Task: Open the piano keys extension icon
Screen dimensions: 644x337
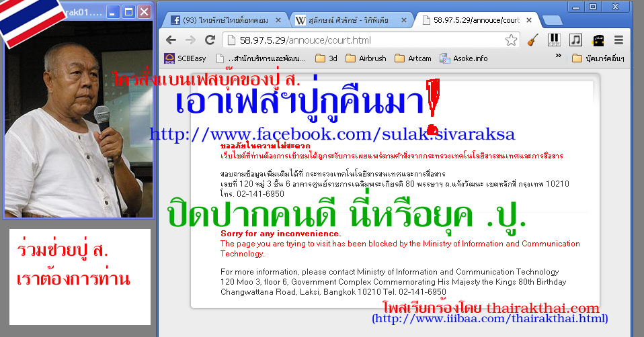Action: pyautogui.click(x=554, y=40)
